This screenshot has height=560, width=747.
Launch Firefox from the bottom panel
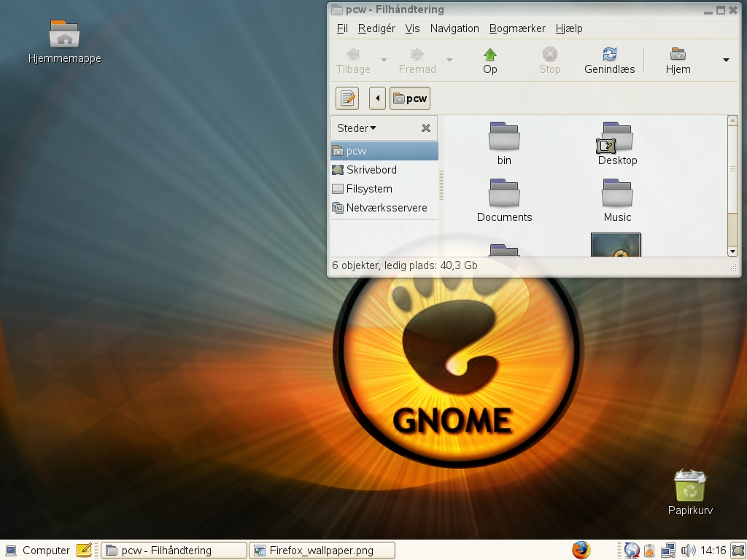click(581, 550)
